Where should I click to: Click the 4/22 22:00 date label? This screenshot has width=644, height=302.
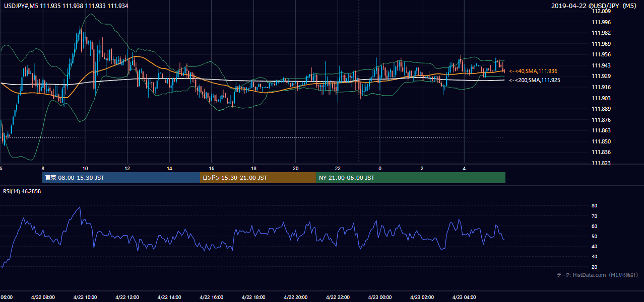[338, 297]
